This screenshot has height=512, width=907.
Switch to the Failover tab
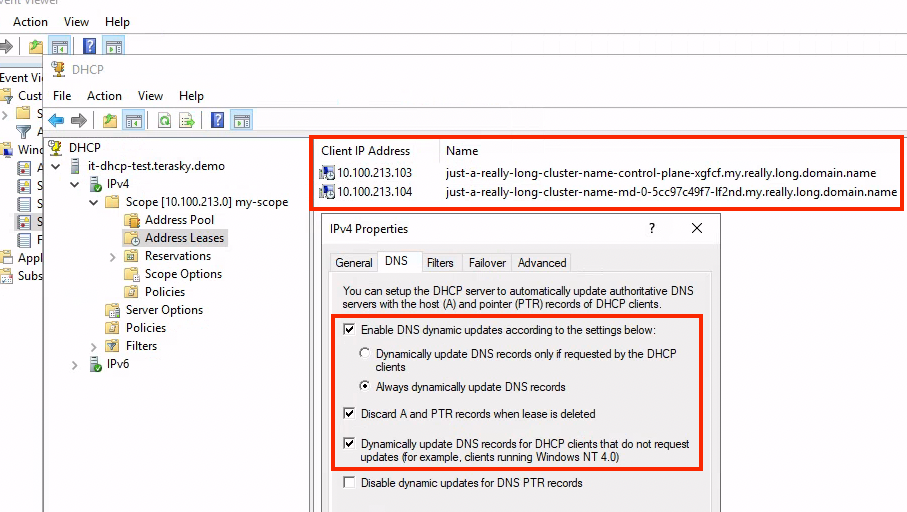(485, 263)
